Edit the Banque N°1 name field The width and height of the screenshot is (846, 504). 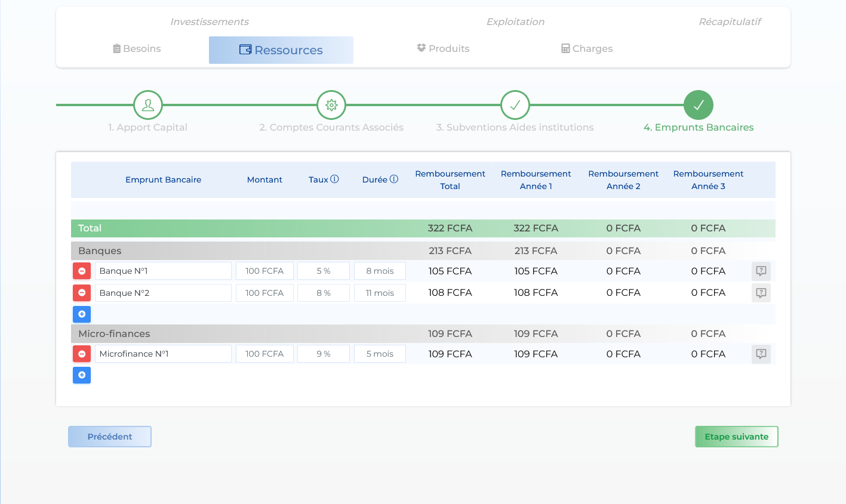[x=162, y=271]
